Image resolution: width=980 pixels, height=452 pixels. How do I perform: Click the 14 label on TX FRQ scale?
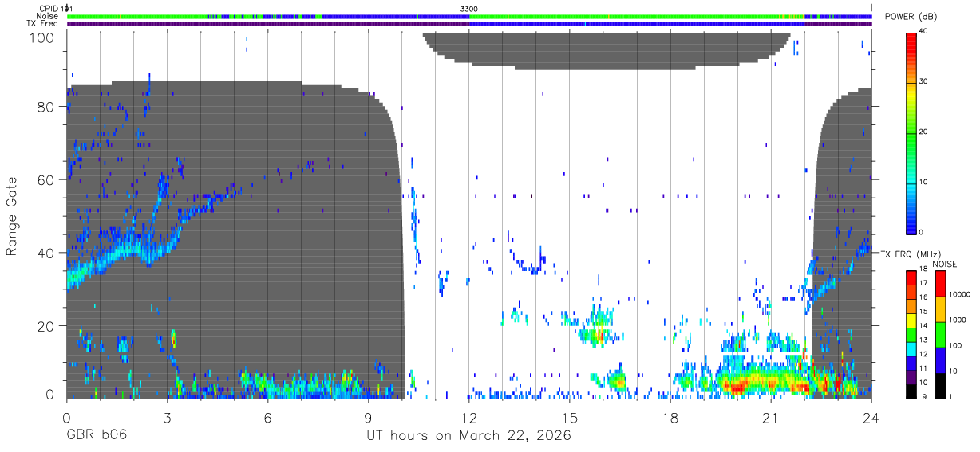tap(923, 327)
